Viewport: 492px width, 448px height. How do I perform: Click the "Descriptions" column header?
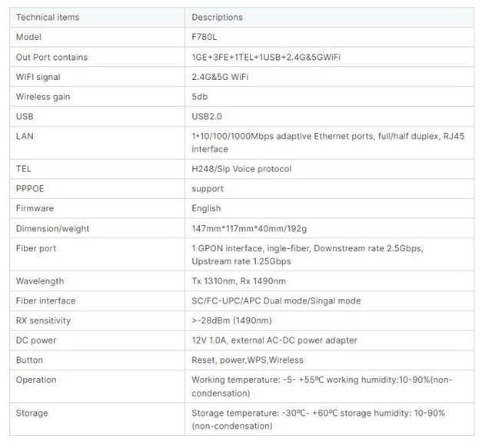click(217, 17)
